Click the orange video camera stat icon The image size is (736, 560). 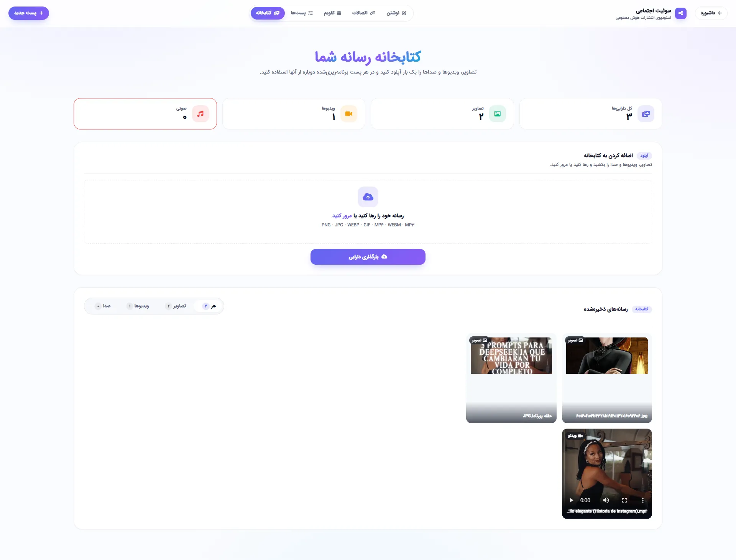click(x=349, y=114)
